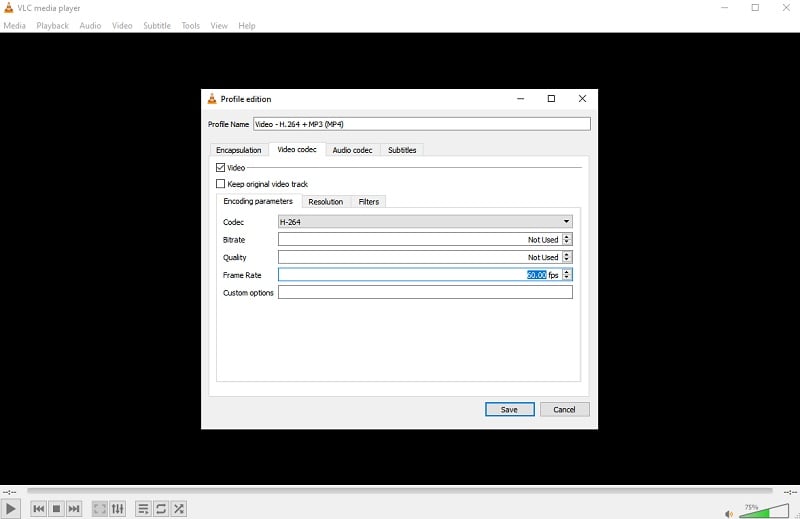This screenshot has height=519, width=800.
Task: Click the Profile edition cone icon
Action: pyautogui.click(x=212, y=99)
